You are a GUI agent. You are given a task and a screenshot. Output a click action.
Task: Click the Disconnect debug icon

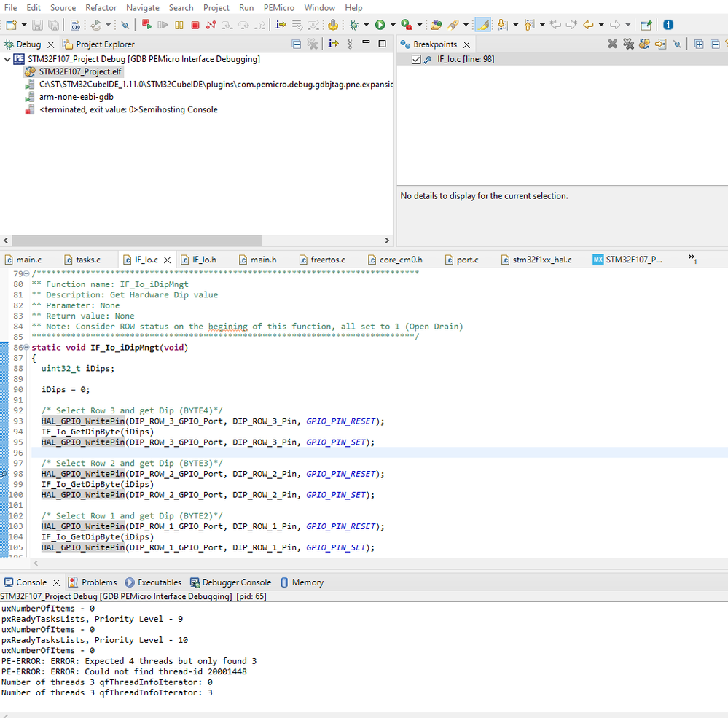[211, 25]
